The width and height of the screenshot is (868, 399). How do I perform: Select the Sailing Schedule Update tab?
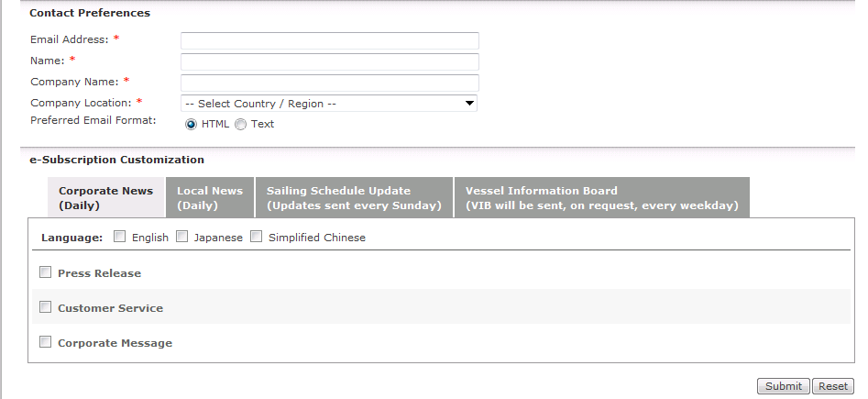click(354, 198)
